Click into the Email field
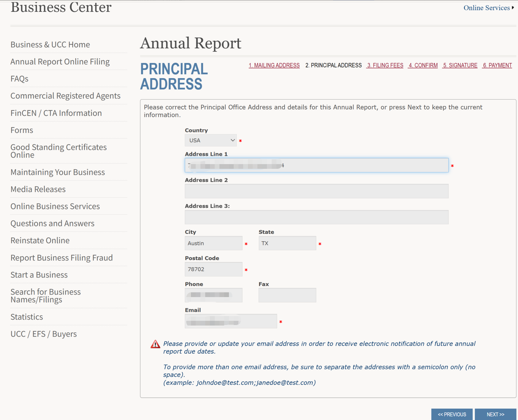This screenshot has height=420, width=518. (x=231, y=321)
